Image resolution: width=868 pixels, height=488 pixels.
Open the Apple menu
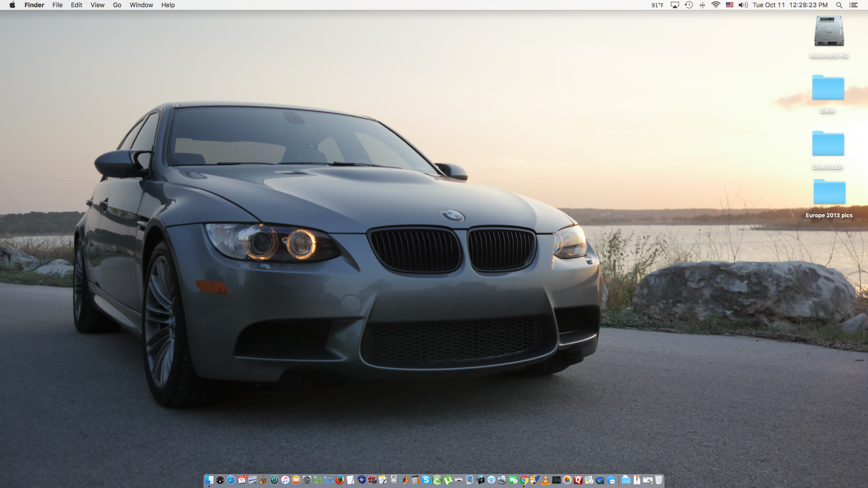click(12, 5)
